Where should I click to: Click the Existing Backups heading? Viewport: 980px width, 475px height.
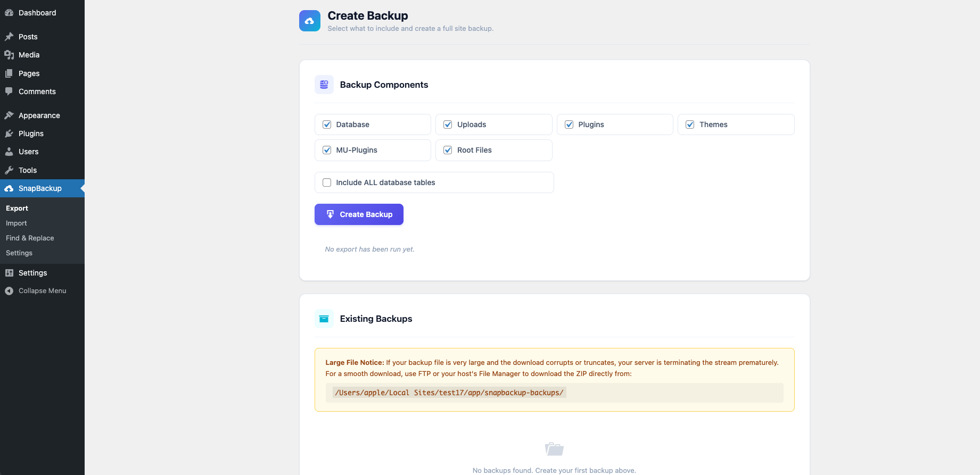coord(376,319)
